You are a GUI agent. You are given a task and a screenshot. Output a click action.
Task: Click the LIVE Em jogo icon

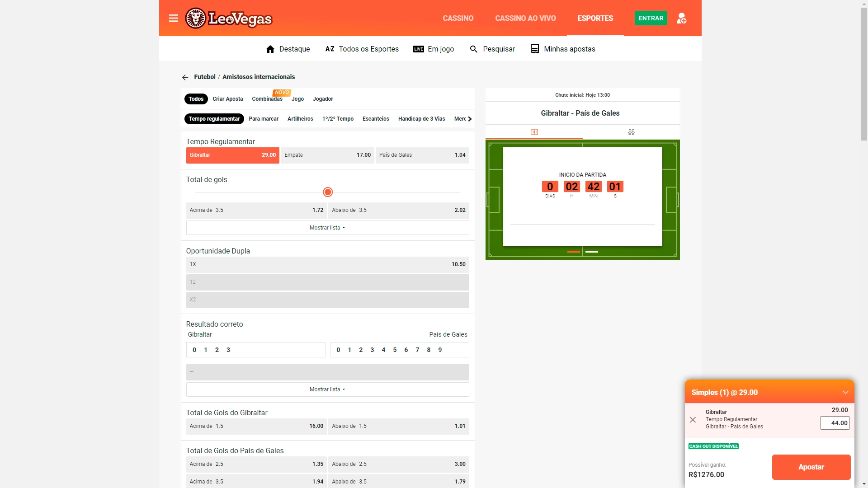point(419,49)
